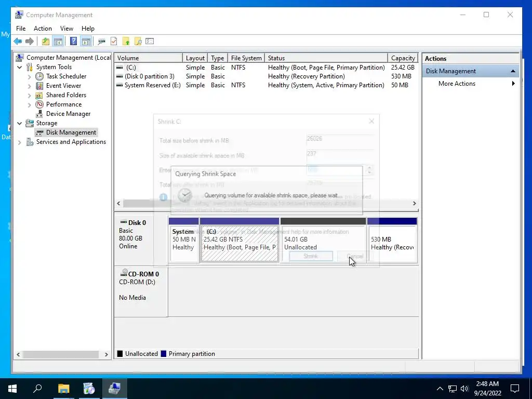This screenshot has height=399, width=532.
Task: Open the View menu
Action: click(66, 29)
